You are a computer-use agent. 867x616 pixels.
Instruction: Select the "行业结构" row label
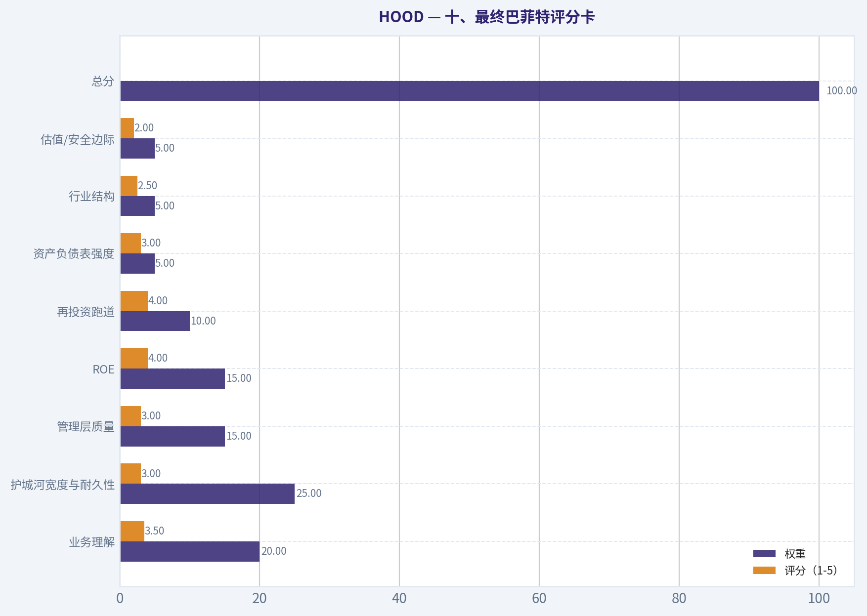pos(92,197)
